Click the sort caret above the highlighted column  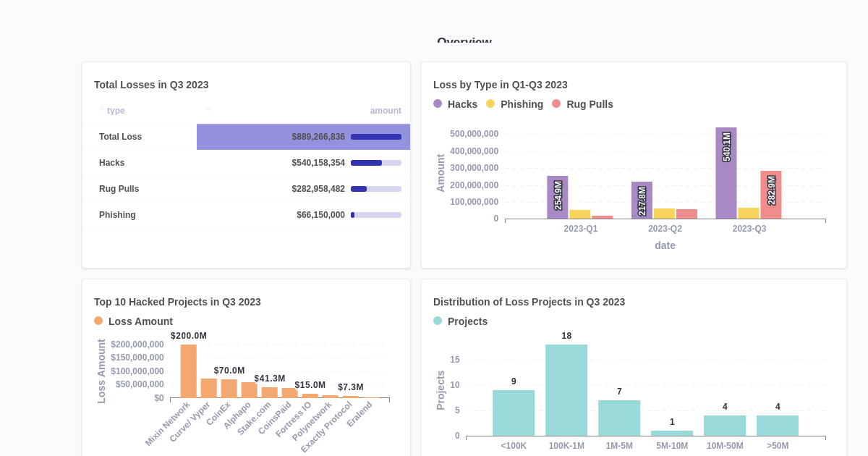click(x=208, y=109)
